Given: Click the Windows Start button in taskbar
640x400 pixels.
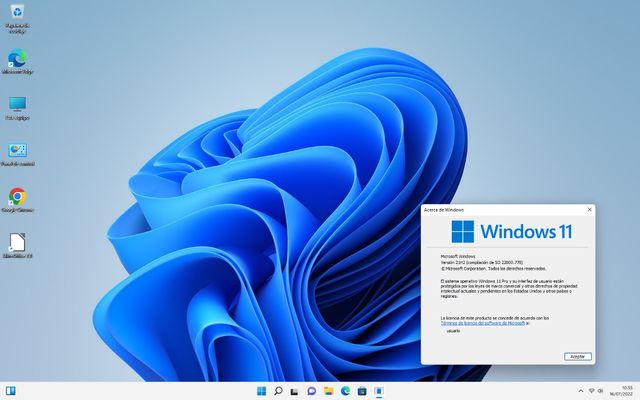Looking at the screenshot, I should click(x=262, y=389).
